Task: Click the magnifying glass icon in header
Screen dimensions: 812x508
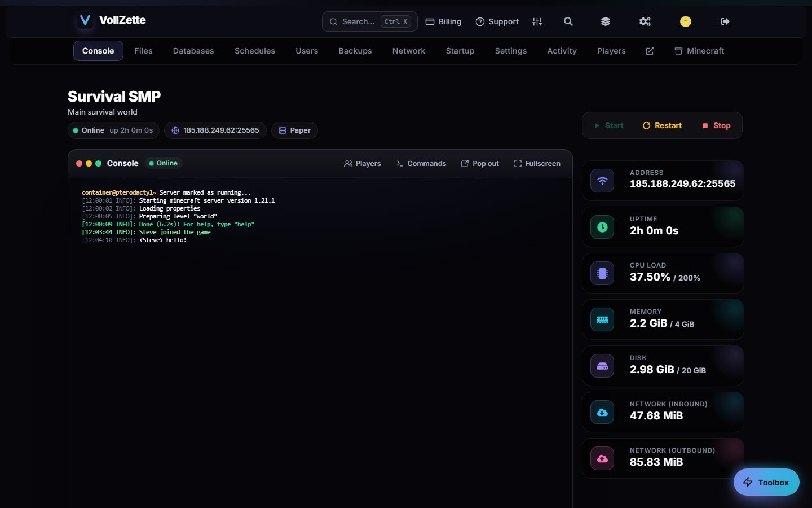Action: point(568,21)
